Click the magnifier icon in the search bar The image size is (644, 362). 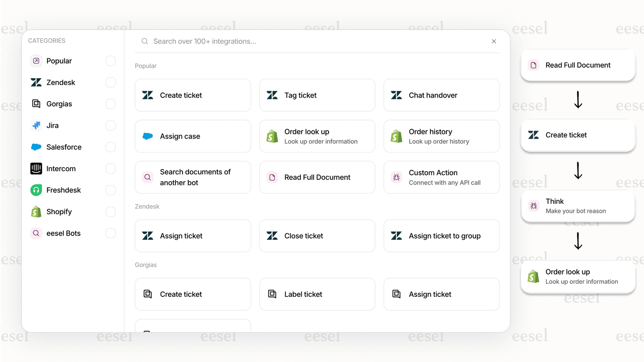click(x=145, y=41)
